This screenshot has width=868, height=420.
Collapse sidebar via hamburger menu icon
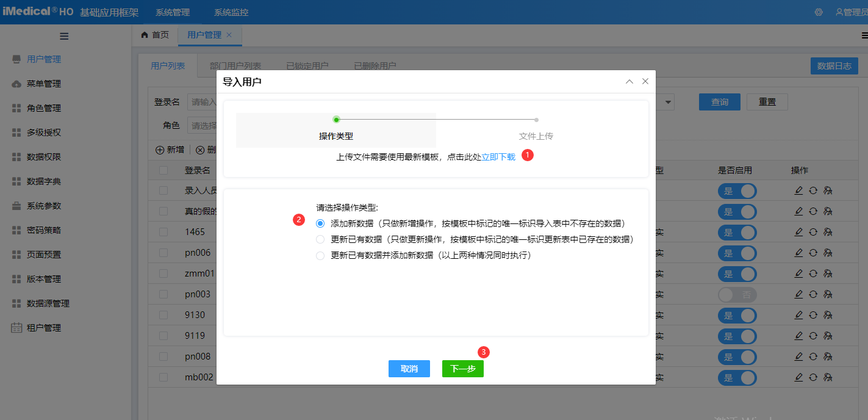64,36
